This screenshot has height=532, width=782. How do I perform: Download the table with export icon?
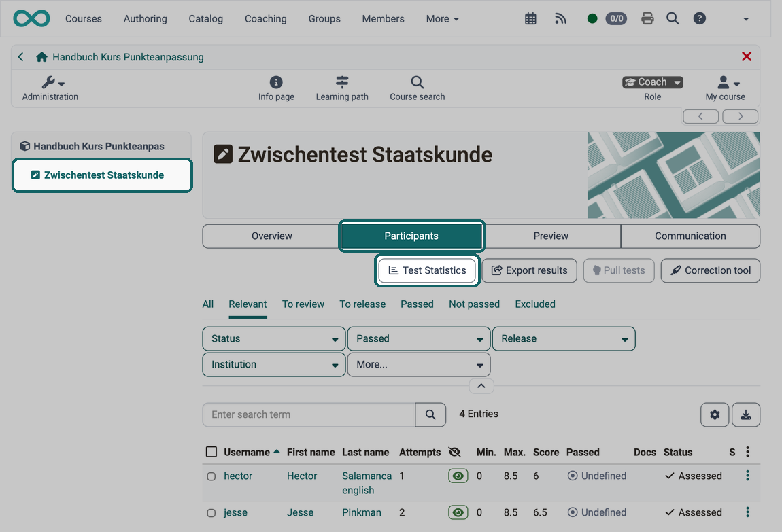(746, 414)
